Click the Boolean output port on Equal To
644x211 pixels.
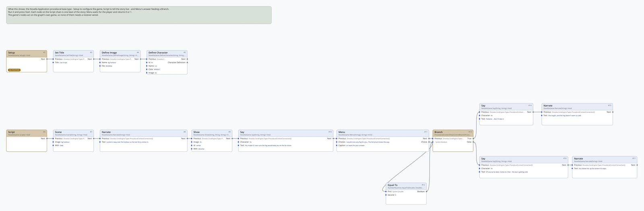(427, 192)
